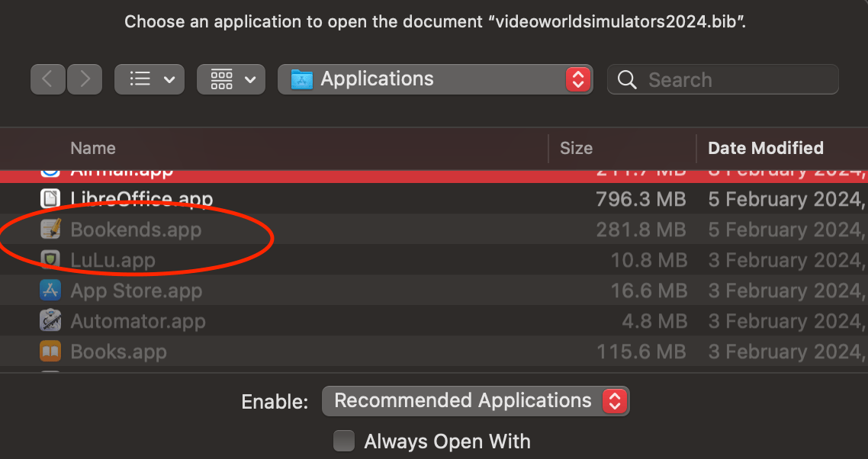Select Books.app in the list

(x=118, y=351)
